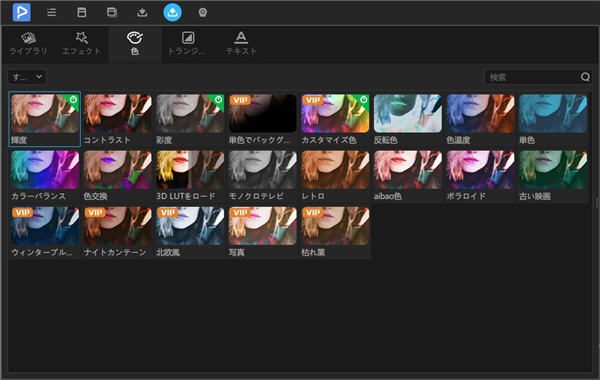
Task: Choose the カラーバランス color swatch thumbnail
Action: [45, 170]
